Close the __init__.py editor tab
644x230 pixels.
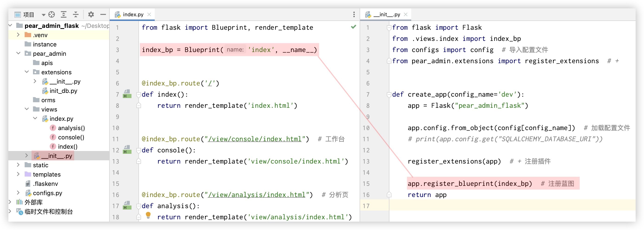tap(405, 14)
